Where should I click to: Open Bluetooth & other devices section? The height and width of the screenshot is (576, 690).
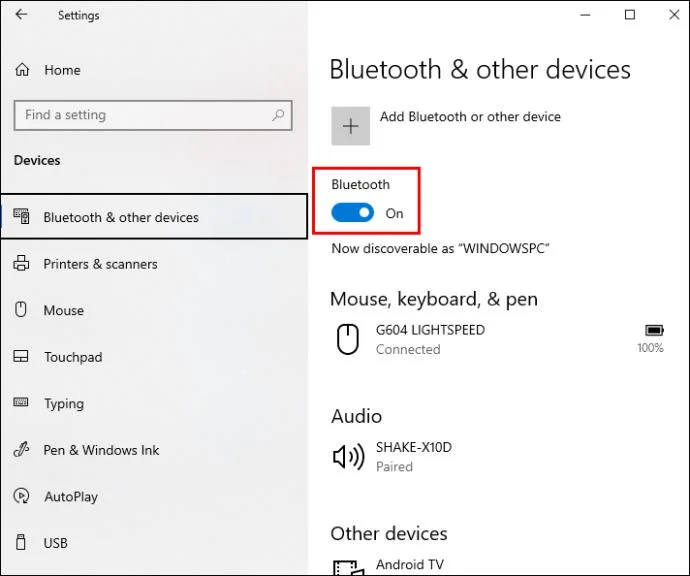click(x=154, y=216)
